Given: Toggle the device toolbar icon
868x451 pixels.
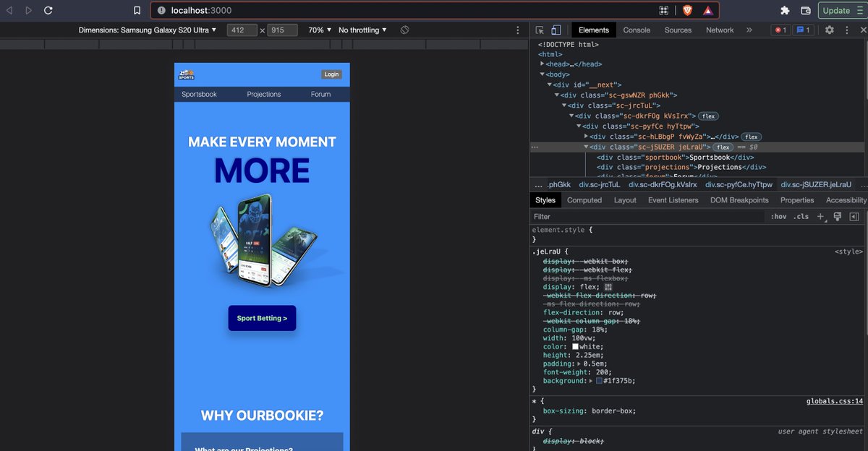Looking at the screenshot, I should tap(556, 30).
